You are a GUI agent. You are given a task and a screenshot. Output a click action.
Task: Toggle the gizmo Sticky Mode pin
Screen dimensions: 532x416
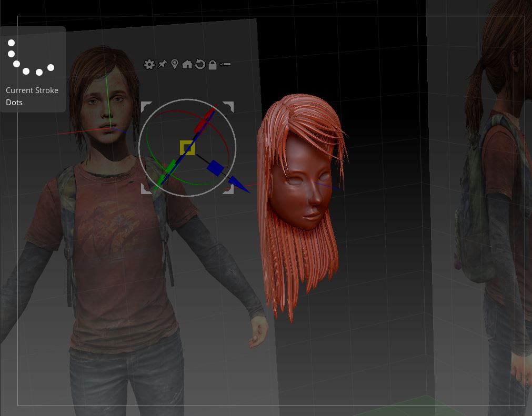162,64
